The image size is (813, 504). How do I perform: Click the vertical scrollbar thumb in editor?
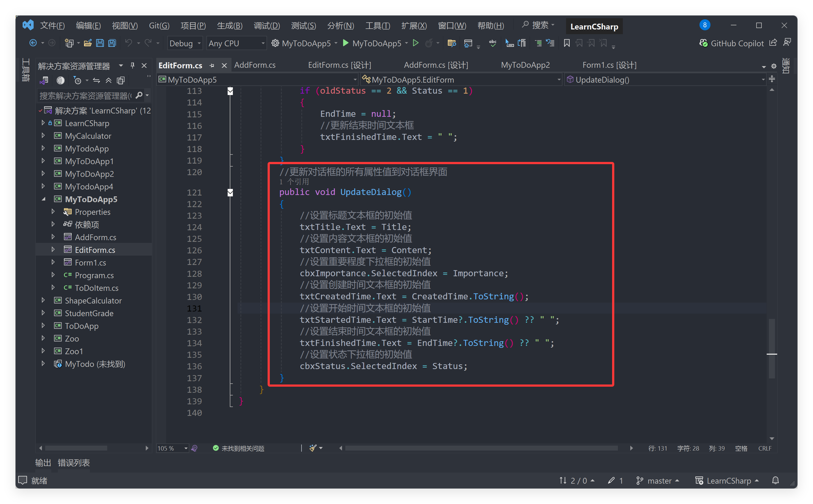[x=772, y=348]
